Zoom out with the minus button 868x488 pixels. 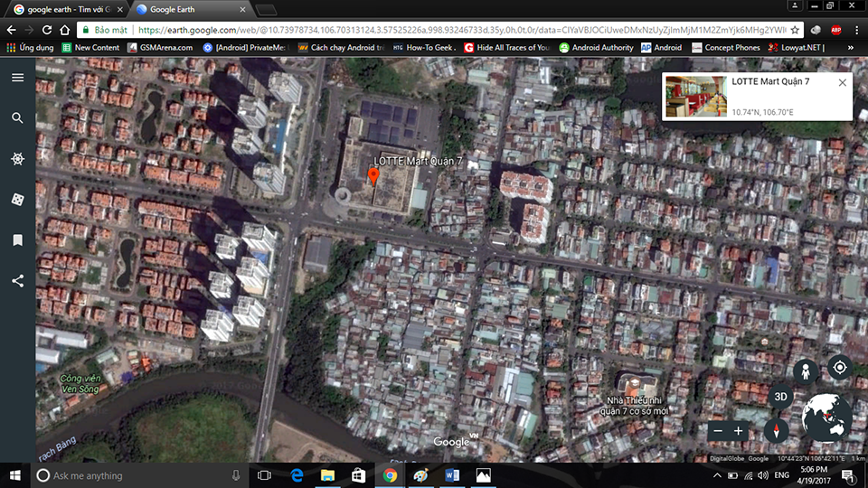(718, 431)
